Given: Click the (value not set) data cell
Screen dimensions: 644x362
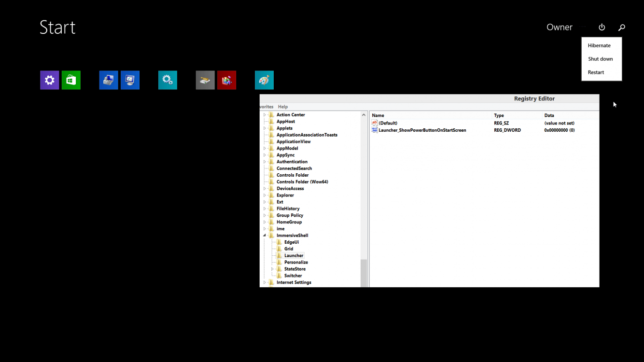Looking at the screenshot, I should [x=560, y=123].
